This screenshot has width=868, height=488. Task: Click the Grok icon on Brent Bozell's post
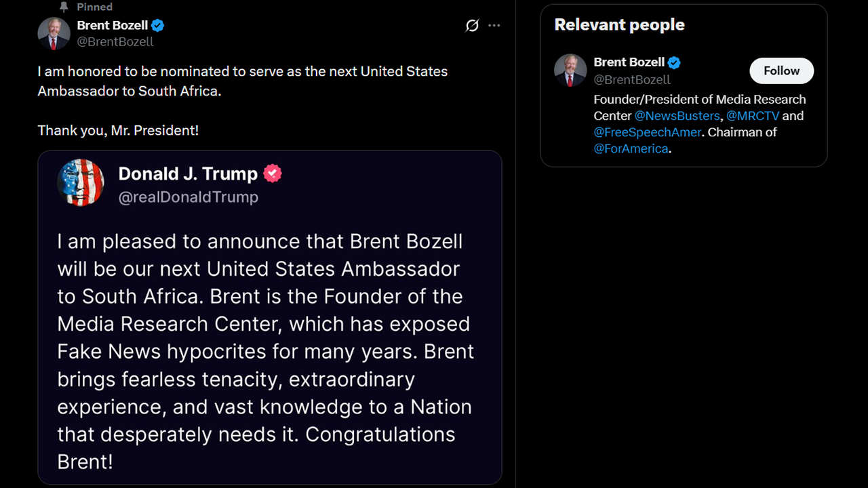(472, 26)
